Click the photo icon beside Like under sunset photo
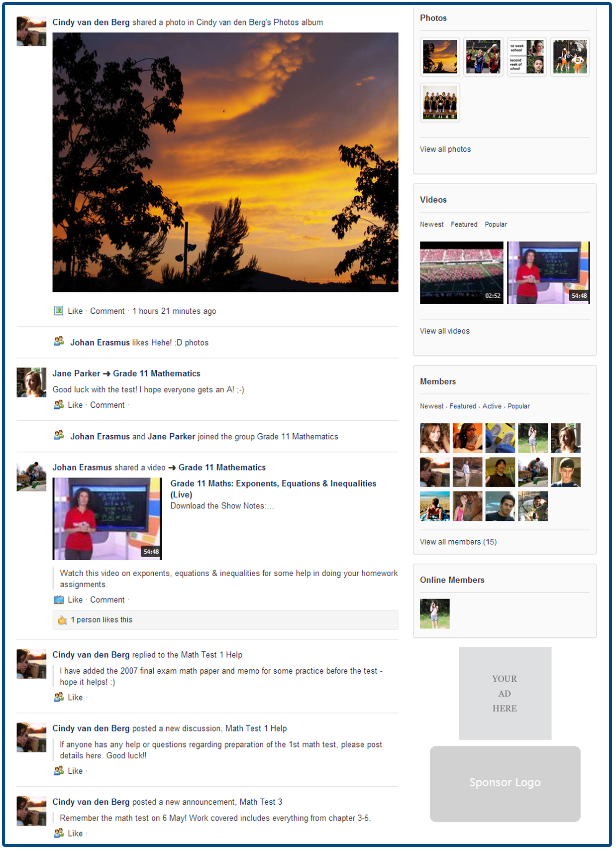The height and width of the screenshot is (851, 616). point(59,311)
